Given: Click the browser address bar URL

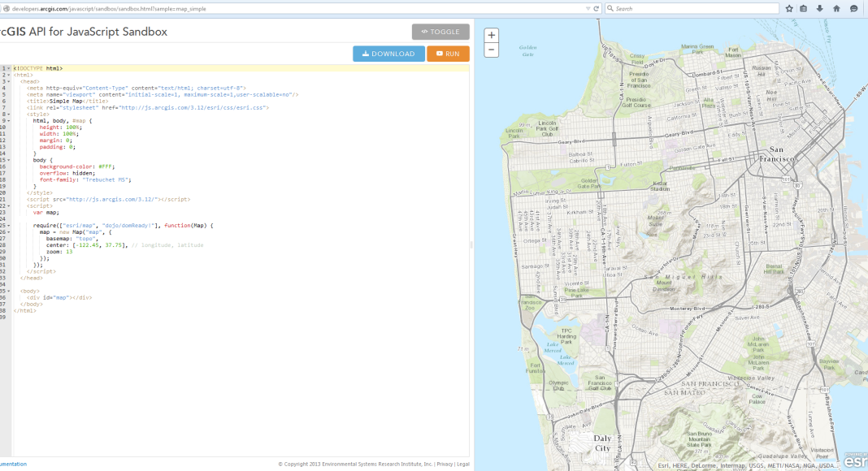Looking at the screenshot, I should 109,9.
